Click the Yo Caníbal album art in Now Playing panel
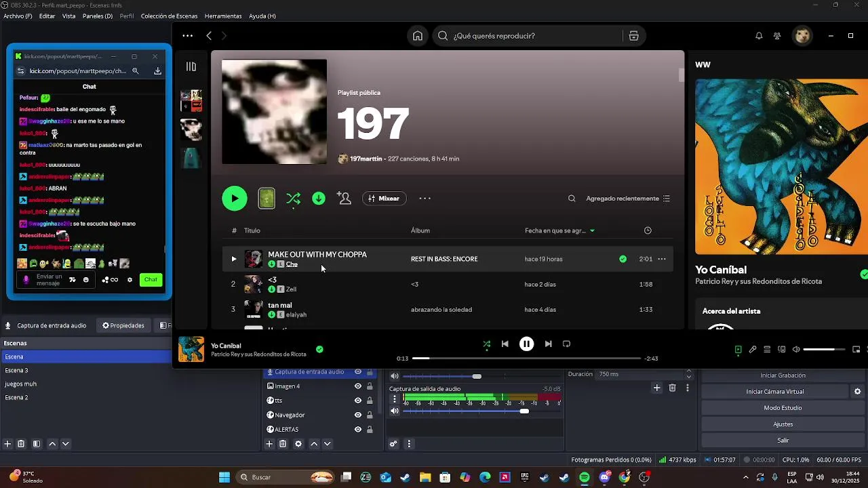This screenshot has height=488, width=868. click(781, 167)
